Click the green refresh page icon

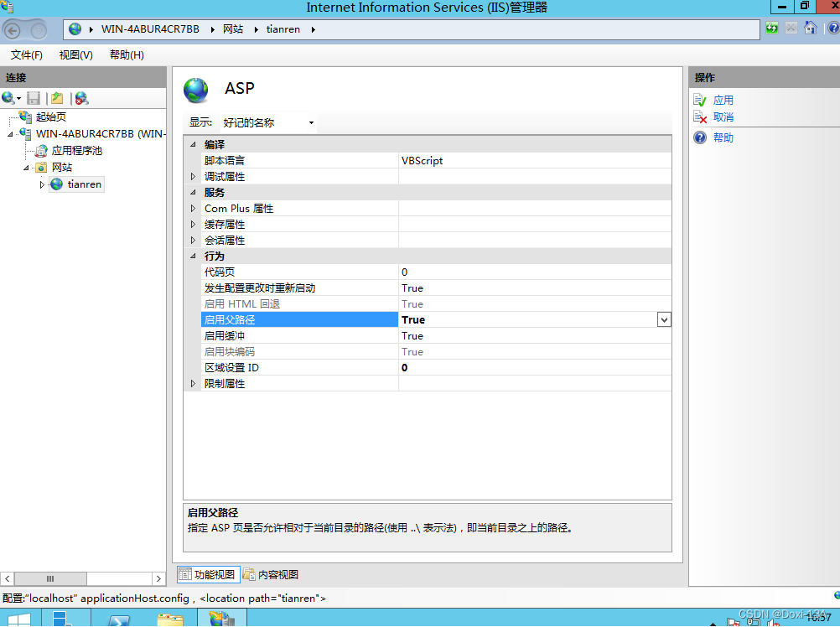(772, 28)
